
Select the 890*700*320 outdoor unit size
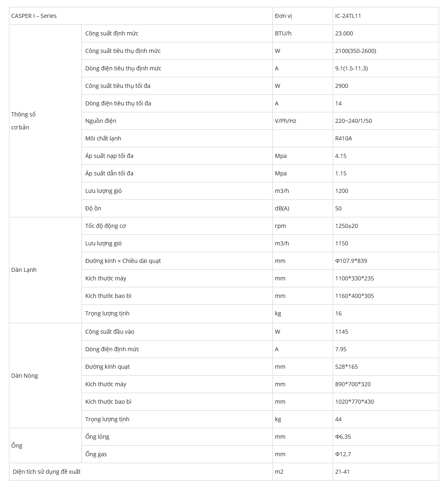click(353, 384)
